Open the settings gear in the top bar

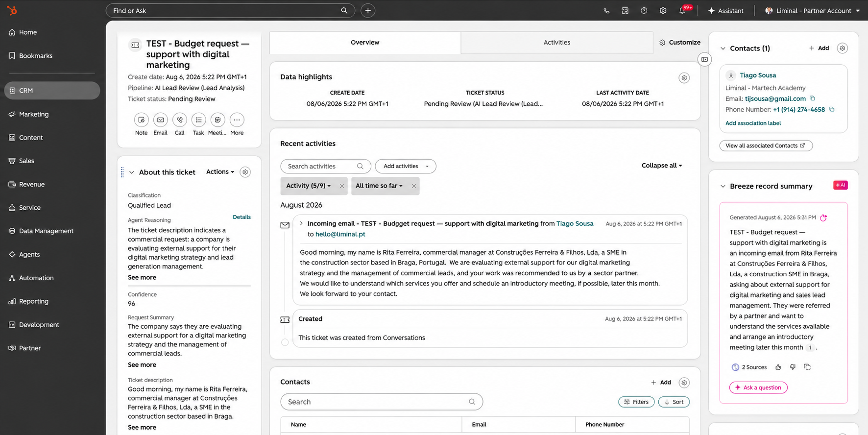coord(663,10)
